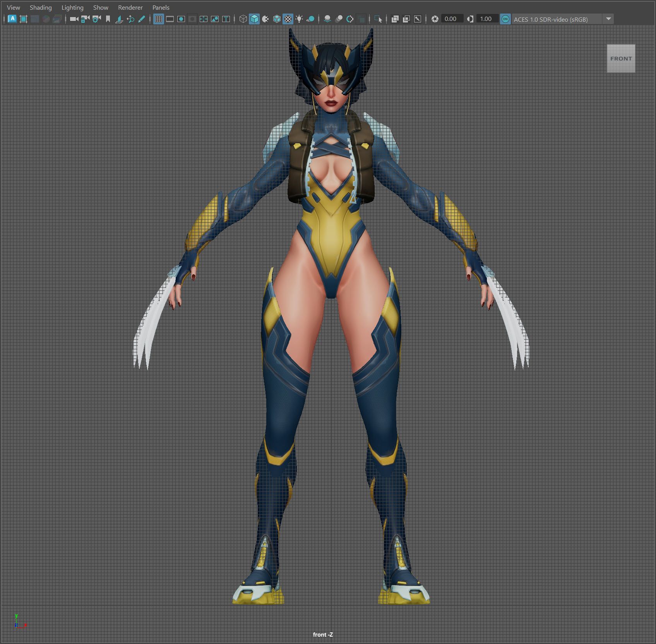The width and height of the screenshot is (656, 644).
Task: Click the gamma value field showing 1.00
Action: pyautogui.click(x=486, y=19)
